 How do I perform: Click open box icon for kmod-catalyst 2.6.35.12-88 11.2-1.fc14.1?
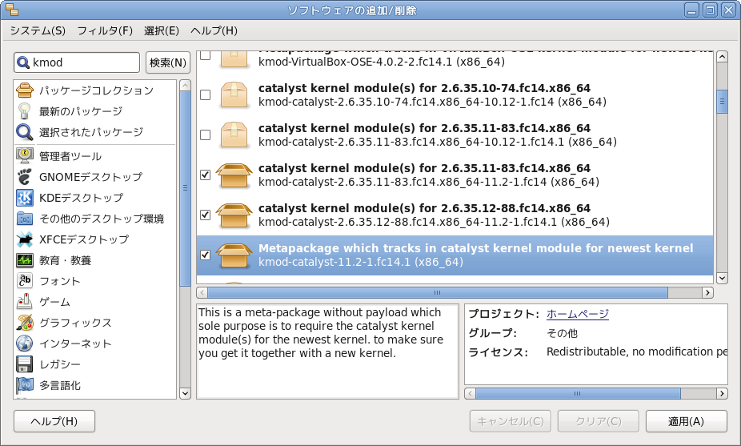[234, 215]
